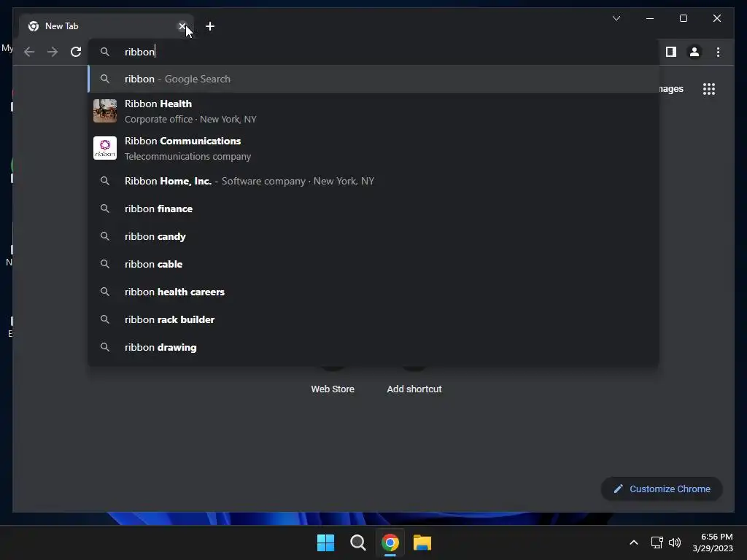Select 'ribbon health careers' suggestion

(x=373, y=292)
